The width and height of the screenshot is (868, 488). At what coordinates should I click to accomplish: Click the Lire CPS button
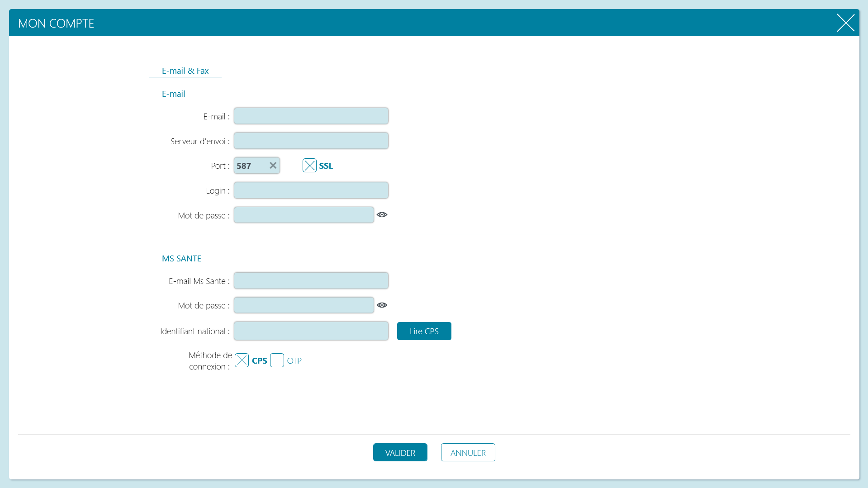[424, 331]
